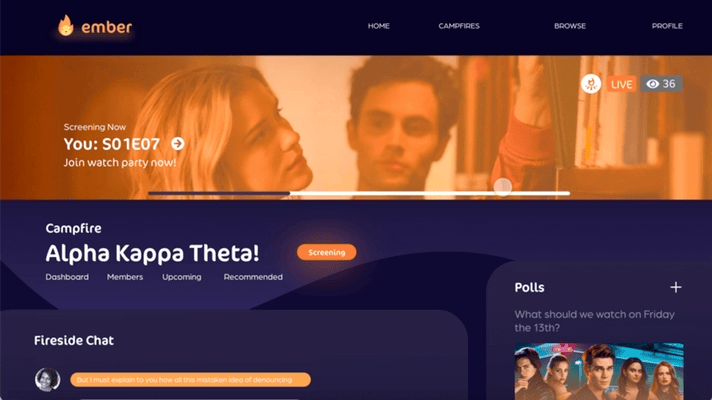Click the eye viewers icon showing 36
712x400 pixels.
(x=653, y=84)
